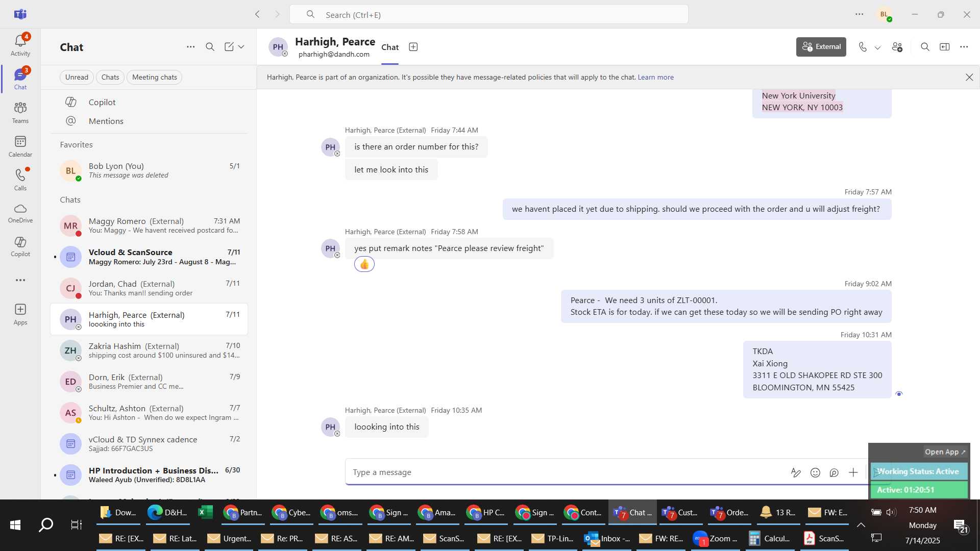The height and width of the screenshot is (551, 980).
Task: Expand new chat options dropdown arrow
Action: [241, 47]
